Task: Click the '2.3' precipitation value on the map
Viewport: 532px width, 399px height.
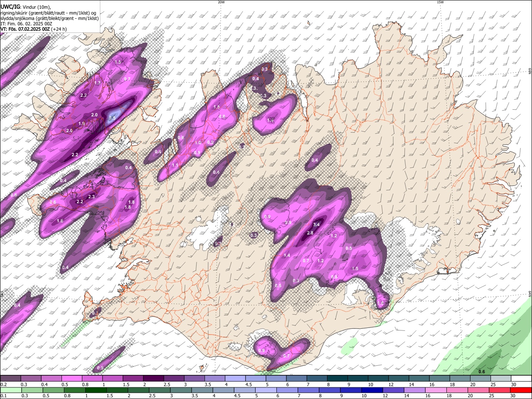Action: tap(92, 197)
